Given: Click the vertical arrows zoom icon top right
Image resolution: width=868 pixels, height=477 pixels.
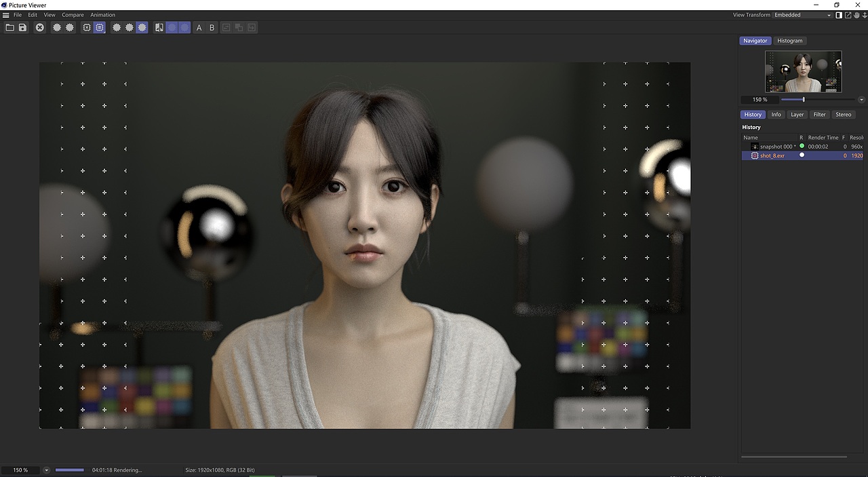Looking at the screenshot, I should pos(865,15).
